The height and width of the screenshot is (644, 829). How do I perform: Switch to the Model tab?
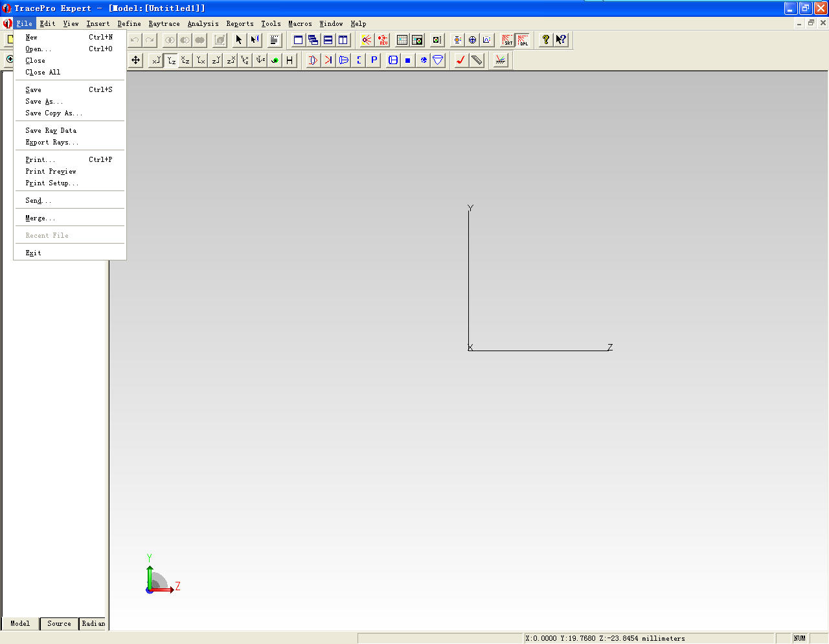(20, 623)
